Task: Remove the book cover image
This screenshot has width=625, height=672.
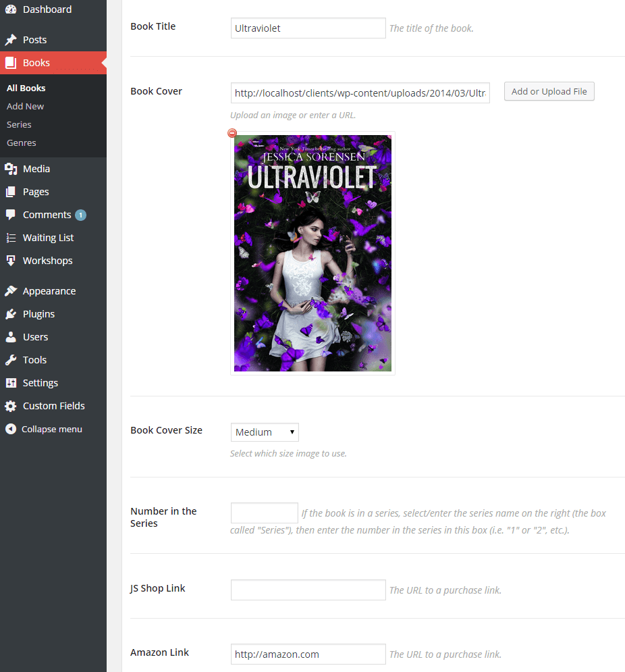Action: point(232,133)
